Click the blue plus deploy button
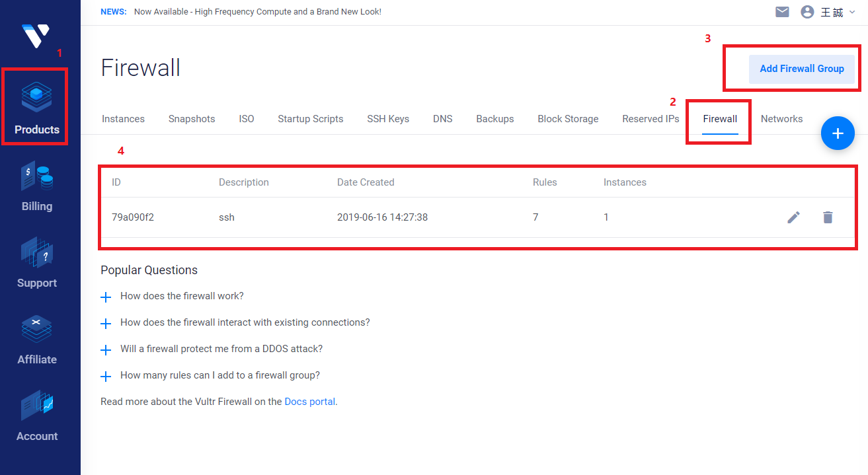This screenshot has width=868, height=475. 838,133
